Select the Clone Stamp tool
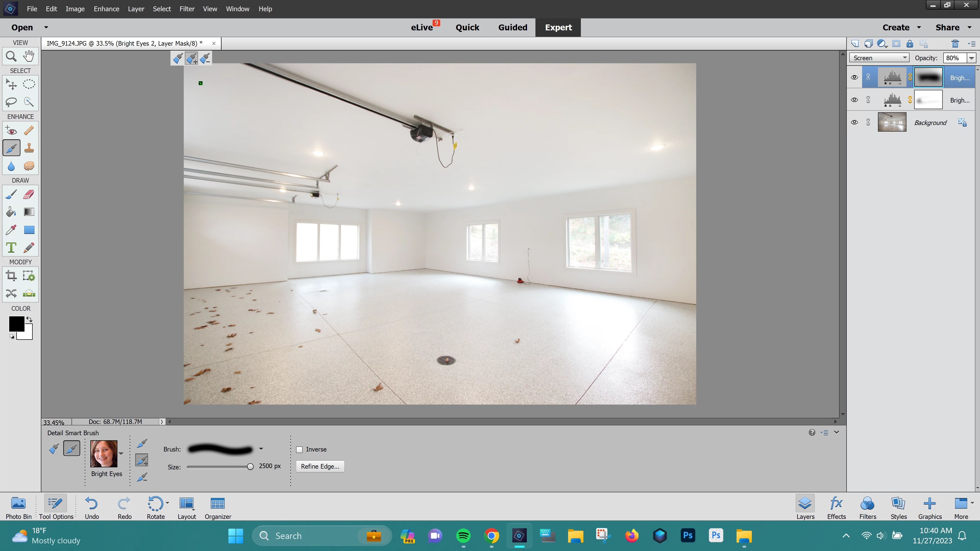This screenshot has width=980, height=551. pos(29,148)
